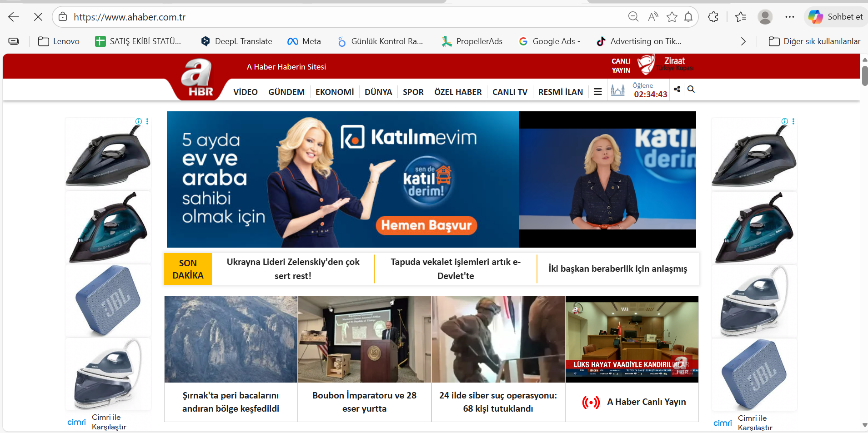868x433 pixels.
Task: Add this page to favorites star
Action: coord(672,17)
